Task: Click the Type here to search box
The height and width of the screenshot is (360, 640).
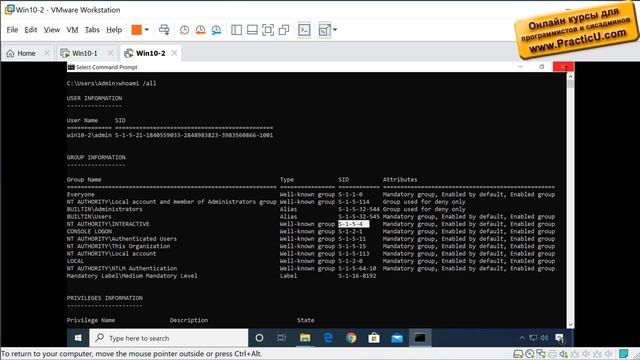Action: (x=169, y=338)
